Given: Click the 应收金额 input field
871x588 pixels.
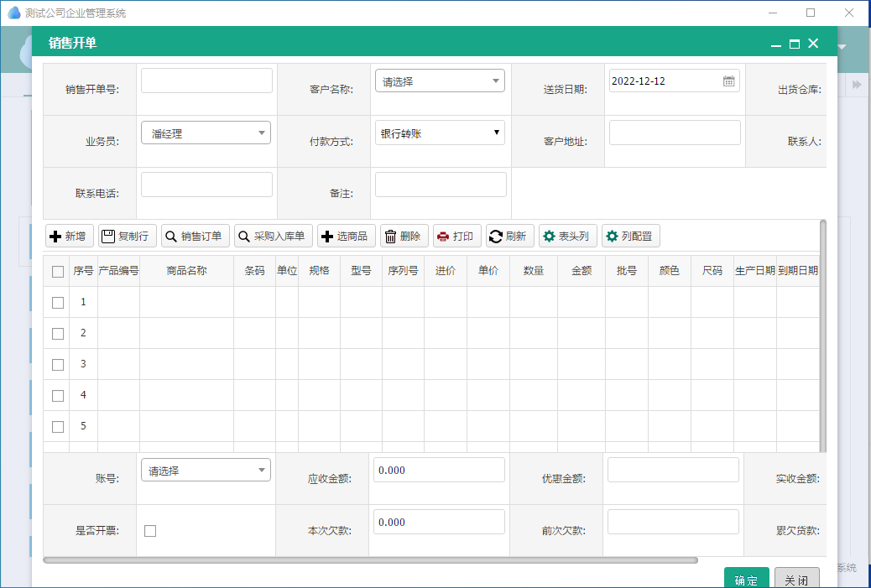Looking at the screenshot, I should tap(440, 470).
